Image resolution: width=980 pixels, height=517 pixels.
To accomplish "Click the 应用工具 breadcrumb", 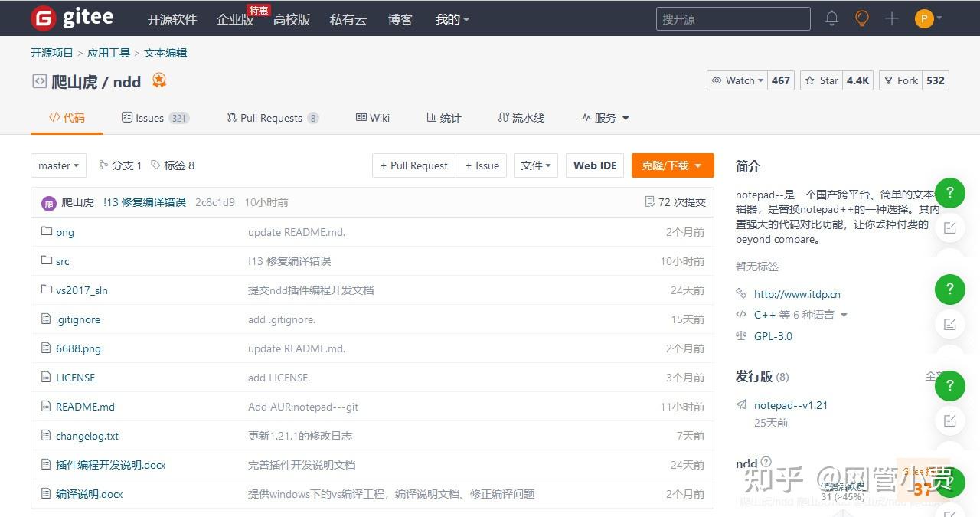I will point(109,53).
